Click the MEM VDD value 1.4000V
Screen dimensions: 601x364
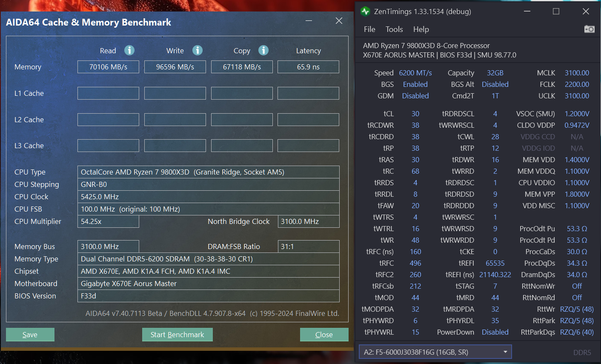pos(577,160)
